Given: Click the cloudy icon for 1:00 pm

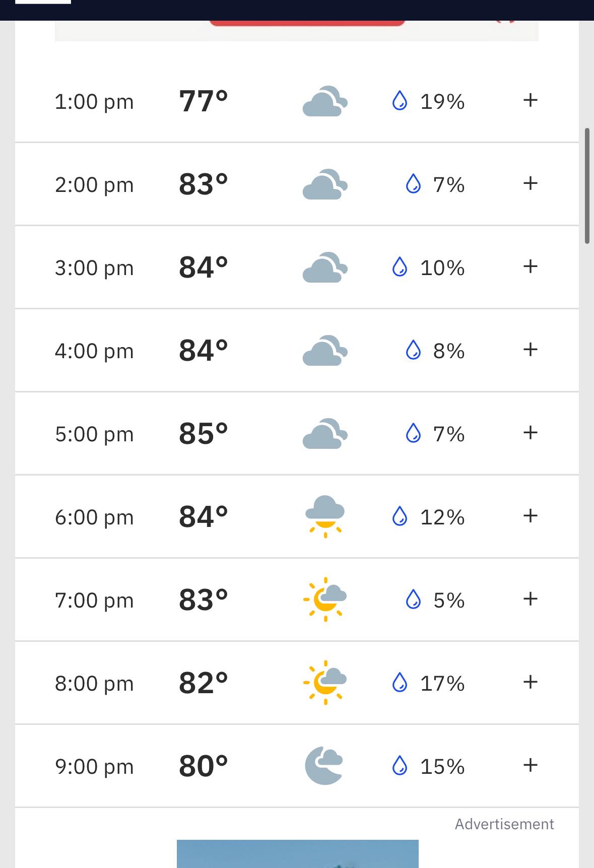Looking at the screenshot, I should tap(325, 101).
